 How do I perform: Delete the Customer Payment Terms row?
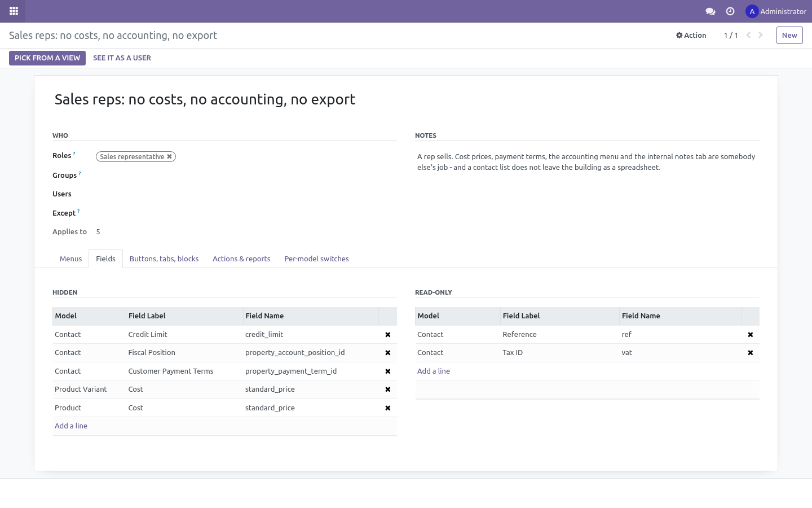[388, 371]
